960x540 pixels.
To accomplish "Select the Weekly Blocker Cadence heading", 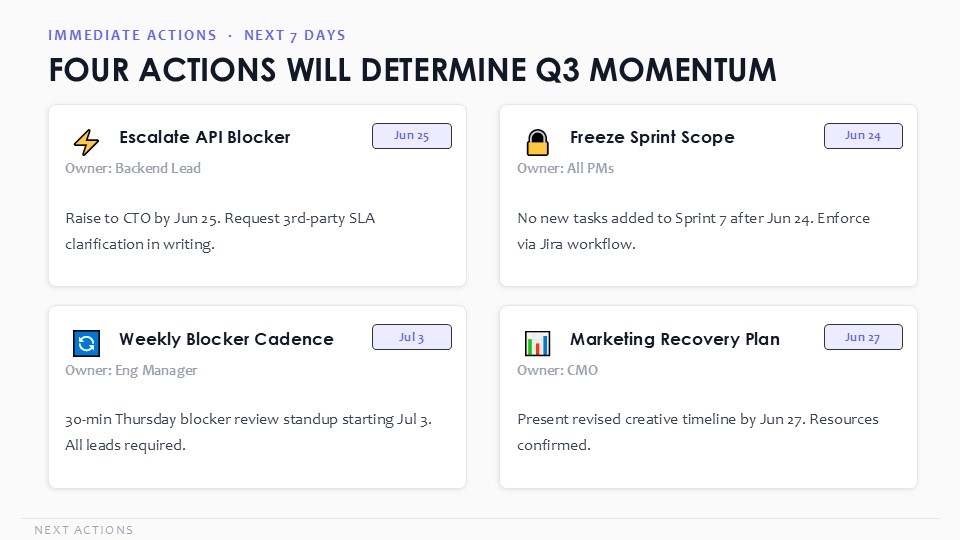I will click(x=226, y=339).
